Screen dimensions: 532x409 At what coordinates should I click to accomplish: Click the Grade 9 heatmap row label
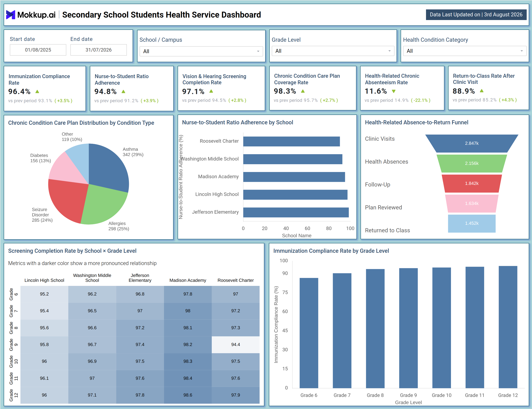tap(14, 345)
